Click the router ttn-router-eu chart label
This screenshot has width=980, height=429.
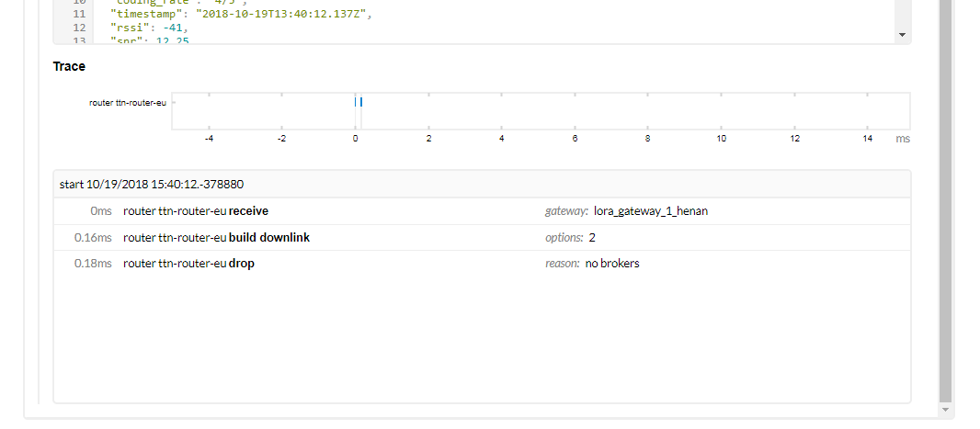pyautogui.click(x=128, y=103)
